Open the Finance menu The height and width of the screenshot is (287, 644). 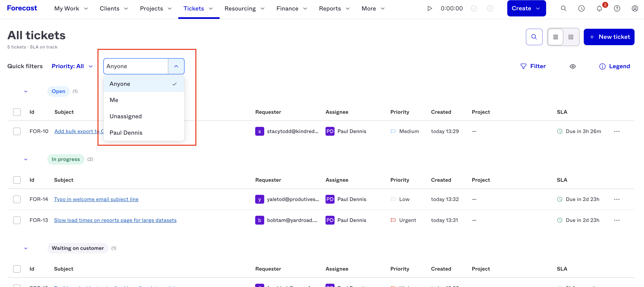(x=292, y=8)
